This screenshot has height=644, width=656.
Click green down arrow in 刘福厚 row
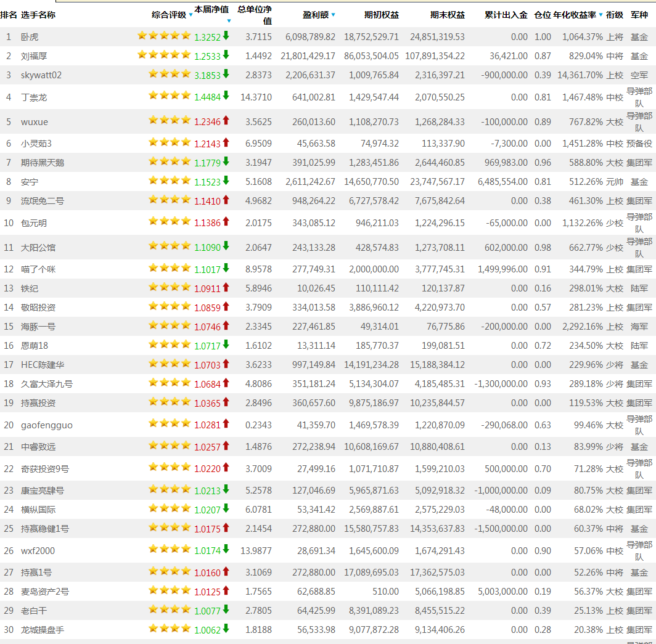point(226,54)
